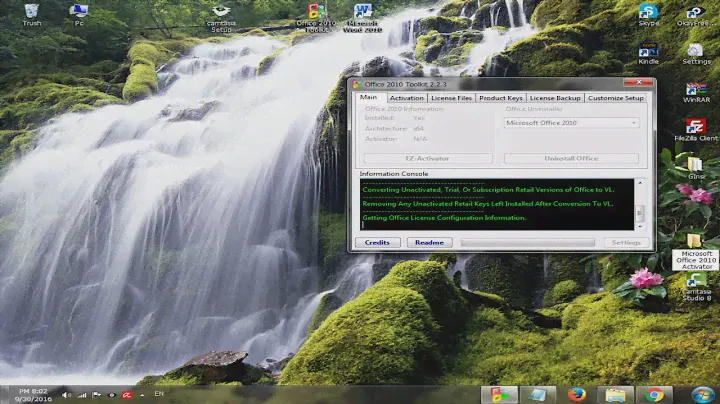Go to the Customize Setup tab
The width and height of the screenshot is (720, 404).
[615, 98]
